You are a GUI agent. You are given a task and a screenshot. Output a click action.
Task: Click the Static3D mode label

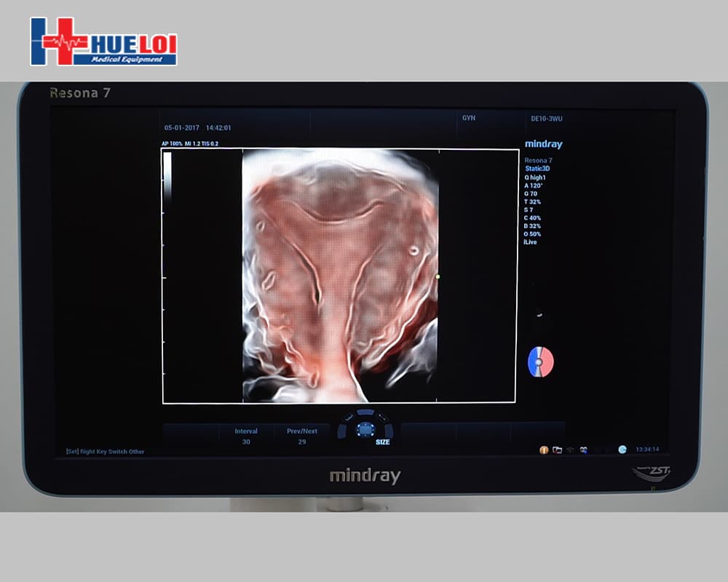point(539,169)
